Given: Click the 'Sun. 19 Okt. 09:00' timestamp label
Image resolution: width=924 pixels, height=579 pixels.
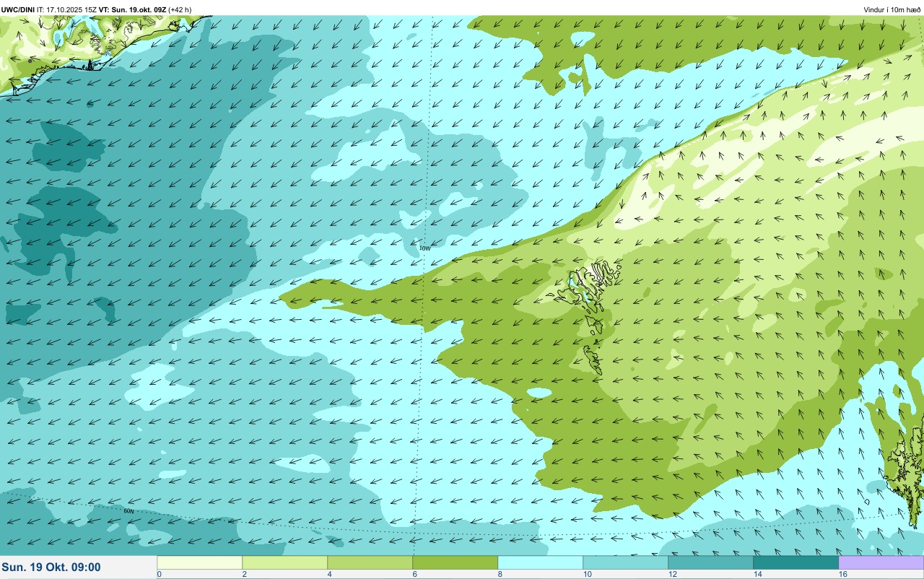Looking at the screenshot, I should (51, 567).
